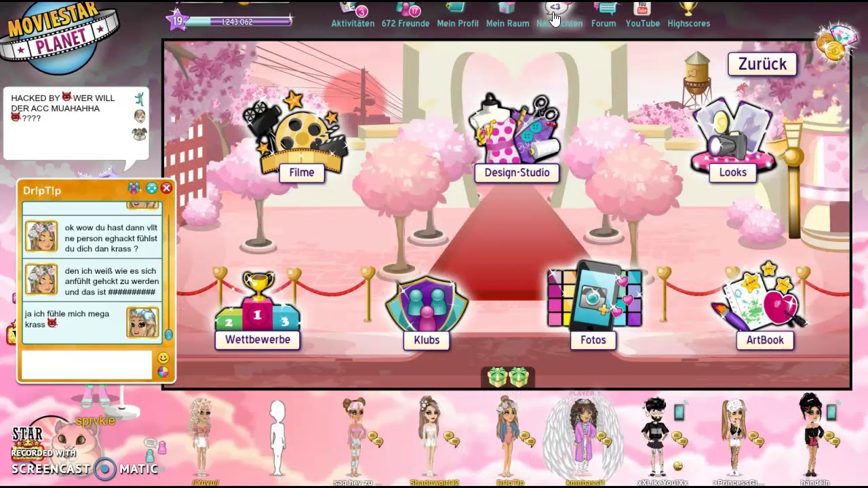
Task: Open the 672 Freunde menu
Action: [406, 15]
